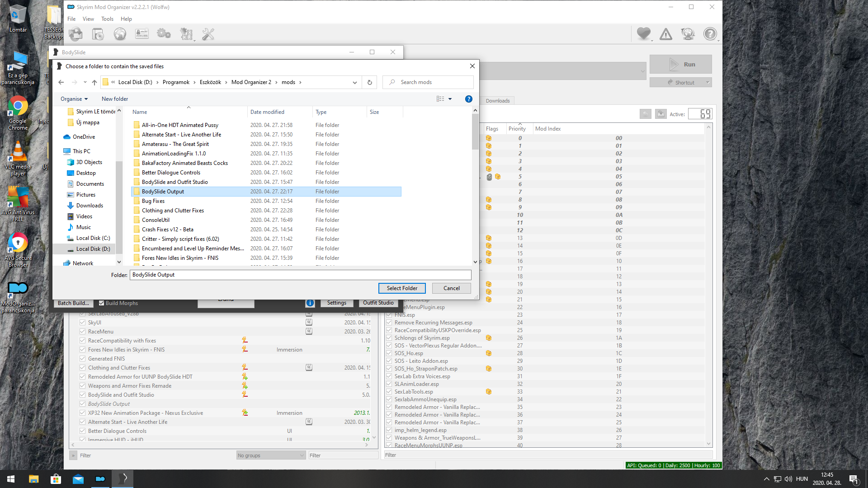Open the Help question mark icon in Mod Organizer

pos(710,34)
